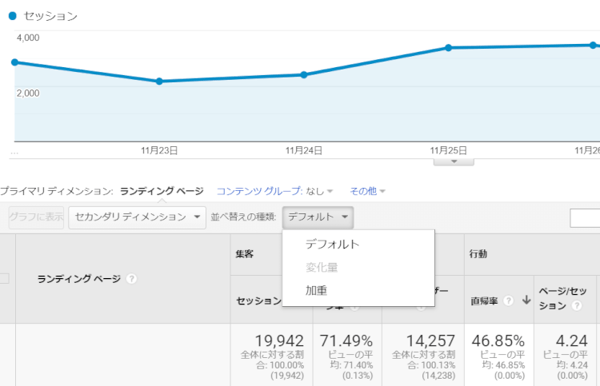Click the 11月25日 data point on chart
The width and height of the screenshot is (600, 386).
click(448, 47)
